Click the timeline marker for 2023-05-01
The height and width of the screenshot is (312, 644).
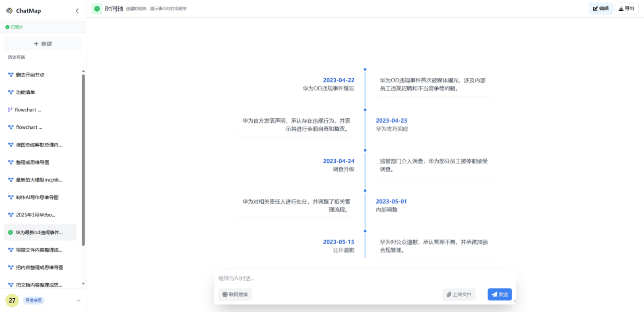[365, 191]
